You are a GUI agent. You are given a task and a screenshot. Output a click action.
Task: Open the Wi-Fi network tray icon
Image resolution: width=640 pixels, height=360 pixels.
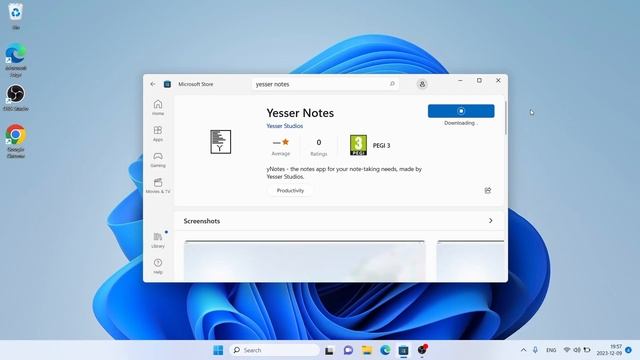pyautogui.click(x=567, y=350)
